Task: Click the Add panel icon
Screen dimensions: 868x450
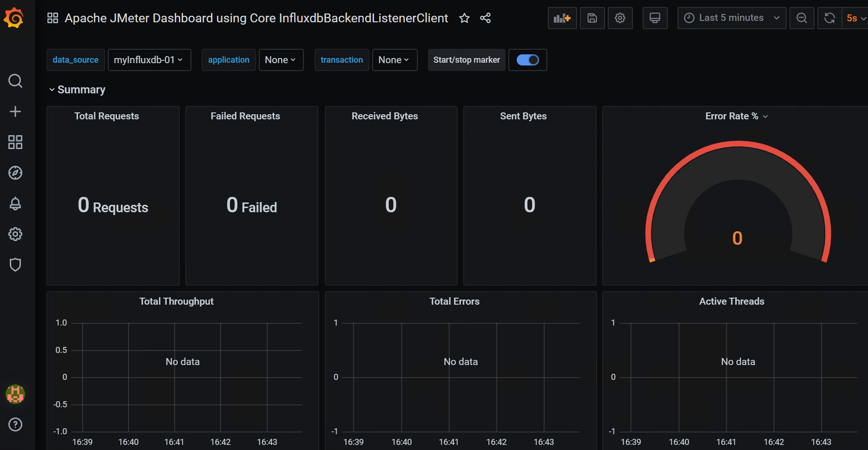Action: (562, 18)
